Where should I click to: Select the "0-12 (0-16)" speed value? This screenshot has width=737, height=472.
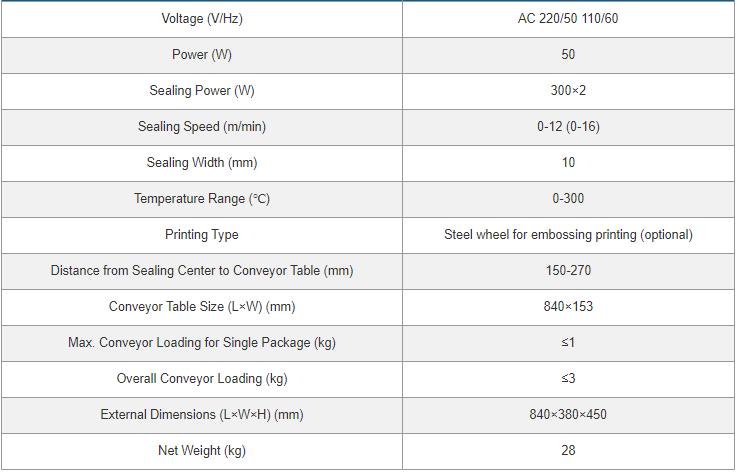click(568, 127)
